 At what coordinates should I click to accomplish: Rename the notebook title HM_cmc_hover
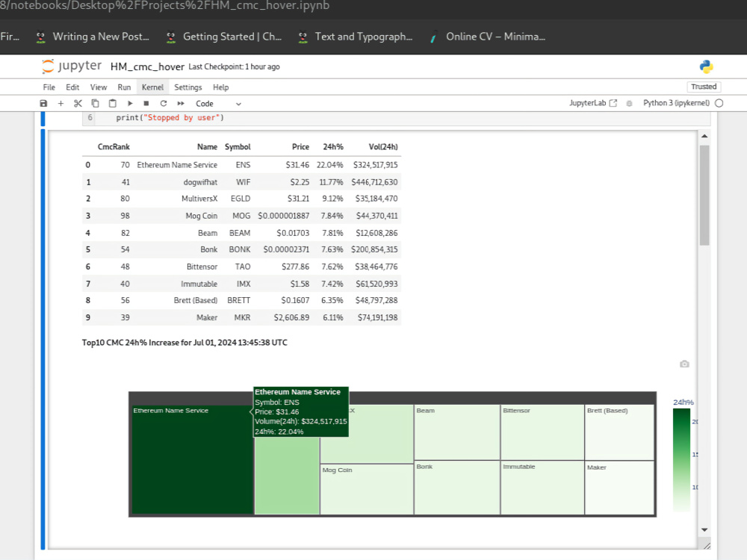tap(147, 66)
